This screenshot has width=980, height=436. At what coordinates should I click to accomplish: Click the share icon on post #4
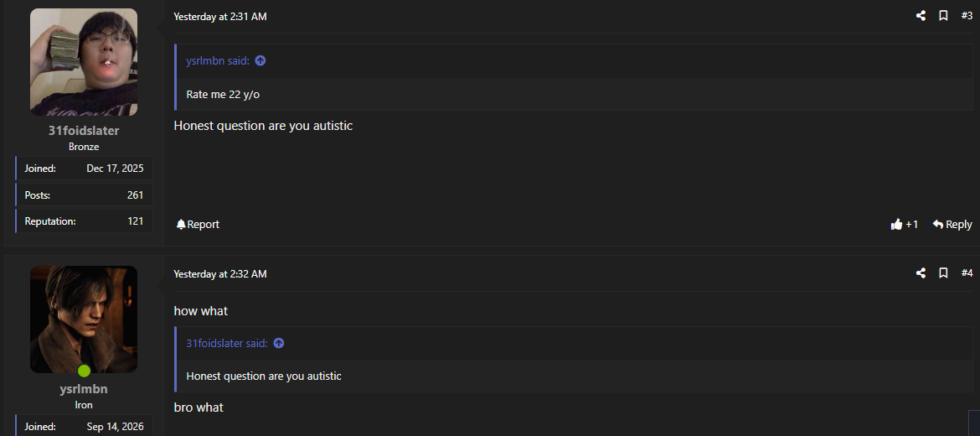(921, 273)
